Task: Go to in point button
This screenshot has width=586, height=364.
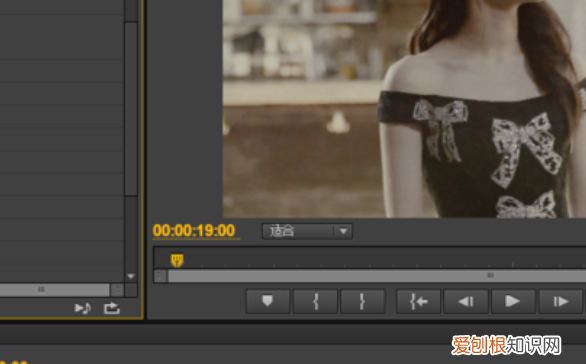Action: 419,301
